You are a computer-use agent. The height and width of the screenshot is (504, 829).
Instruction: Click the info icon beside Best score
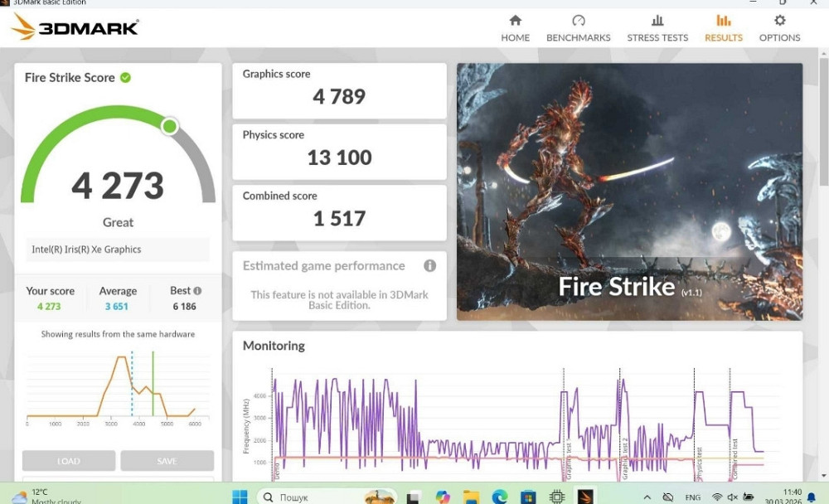tap(197, 291)
